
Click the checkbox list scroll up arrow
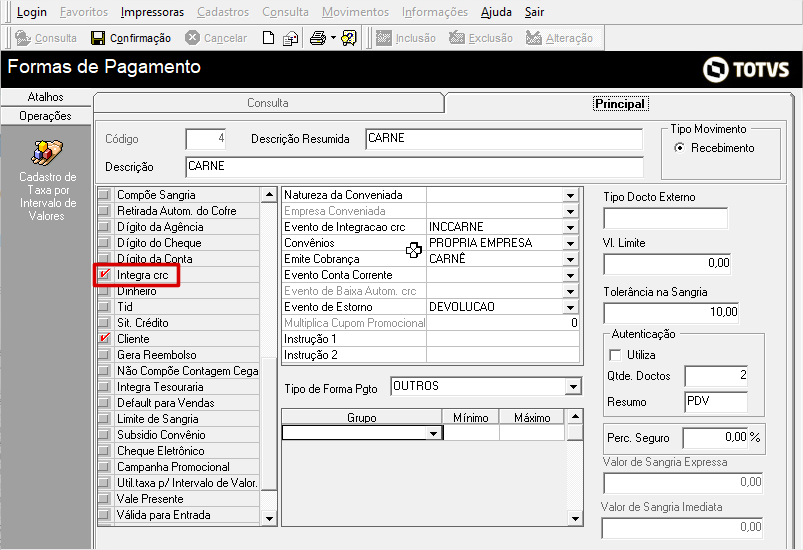click(x=269, y=195)
